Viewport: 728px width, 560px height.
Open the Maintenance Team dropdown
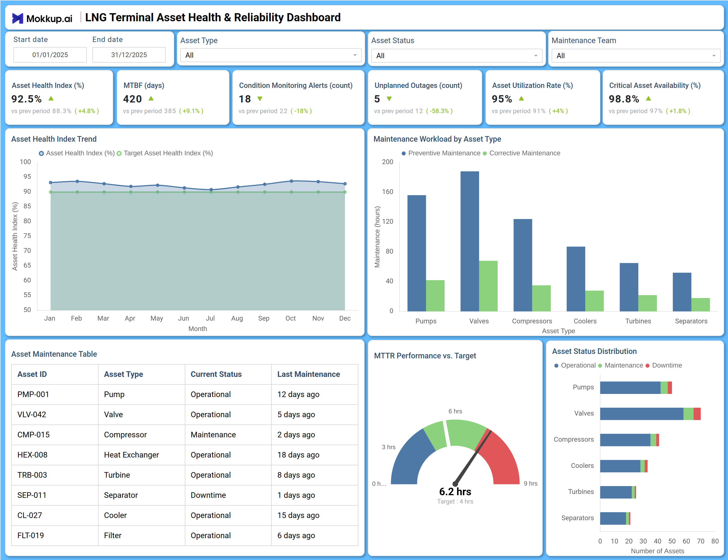click(636, 56)
